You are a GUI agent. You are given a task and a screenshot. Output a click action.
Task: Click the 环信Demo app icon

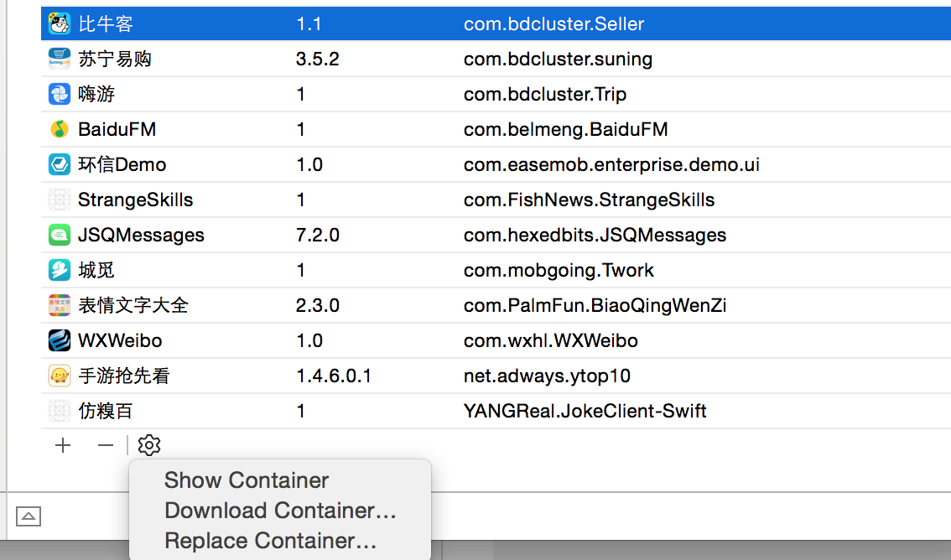(x=60, y=164)
